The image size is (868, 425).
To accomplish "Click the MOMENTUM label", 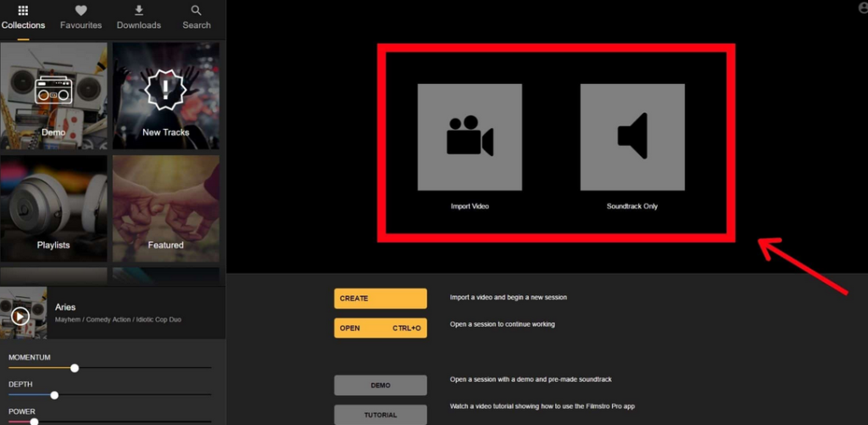I will pyautogui.click(x=30, y=357).
